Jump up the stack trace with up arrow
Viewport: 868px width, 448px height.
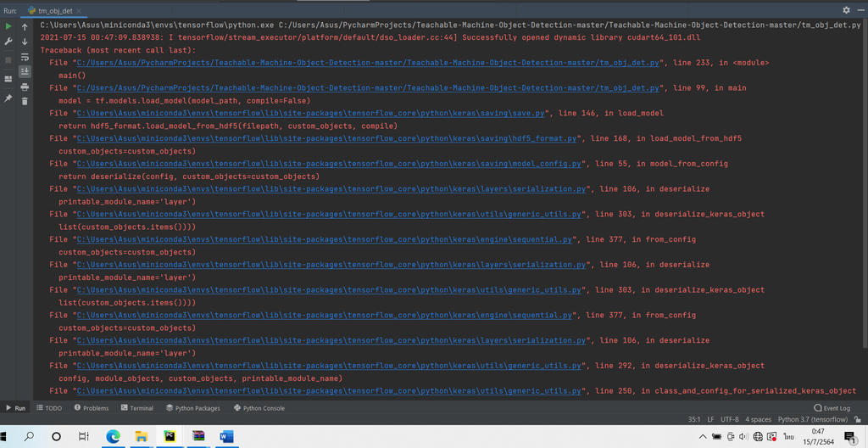(x=25, y=26)
